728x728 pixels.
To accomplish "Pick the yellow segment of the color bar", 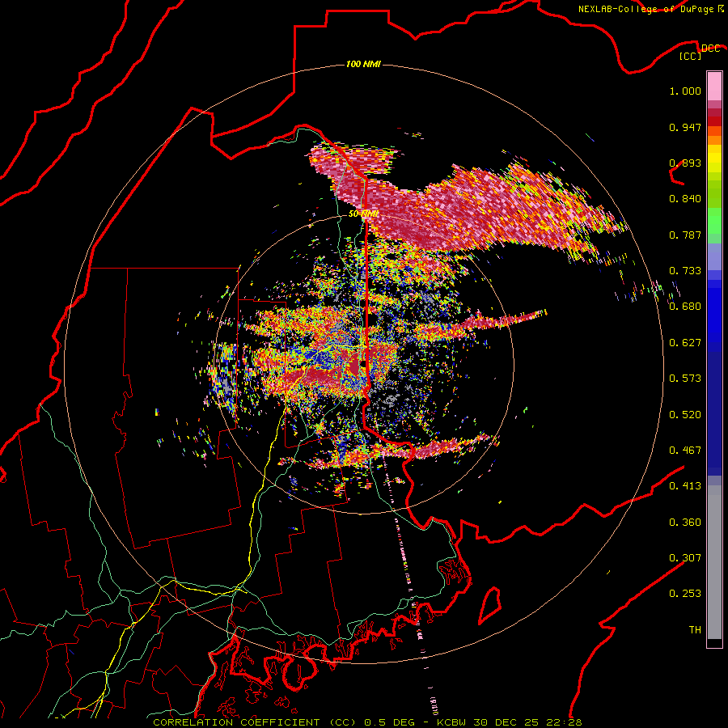I will [x=714, y=159].
